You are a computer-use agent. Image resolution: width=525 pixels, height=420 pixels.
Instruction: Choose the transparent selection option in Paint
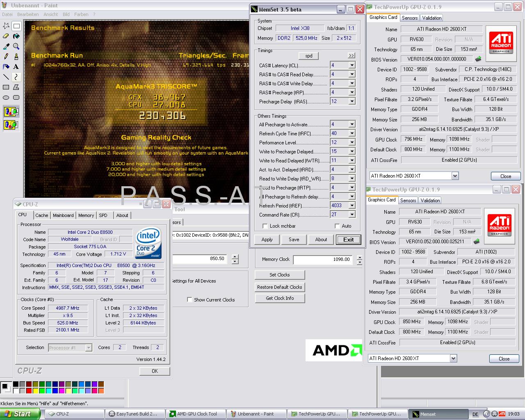11,124
